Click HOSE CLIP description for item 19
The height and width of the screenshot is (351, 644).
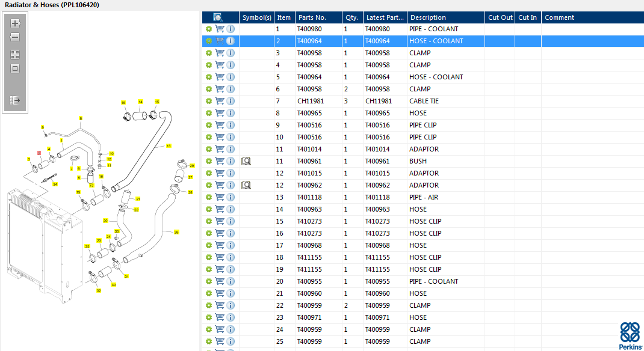[425, 269]
